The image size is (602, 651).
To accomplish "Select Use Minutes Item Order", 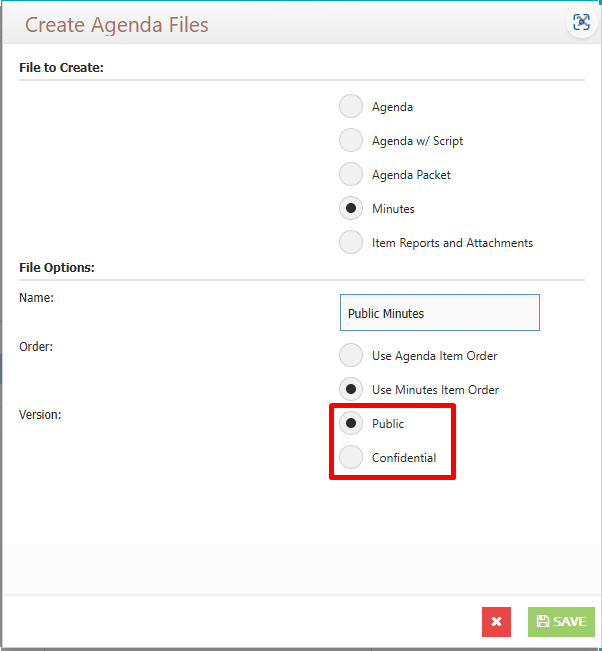I will pyautogui.click(x=351, y=389).
